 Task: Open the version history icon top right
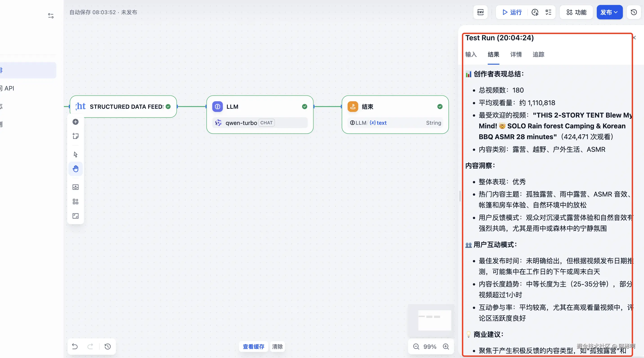tap(634, 12)
